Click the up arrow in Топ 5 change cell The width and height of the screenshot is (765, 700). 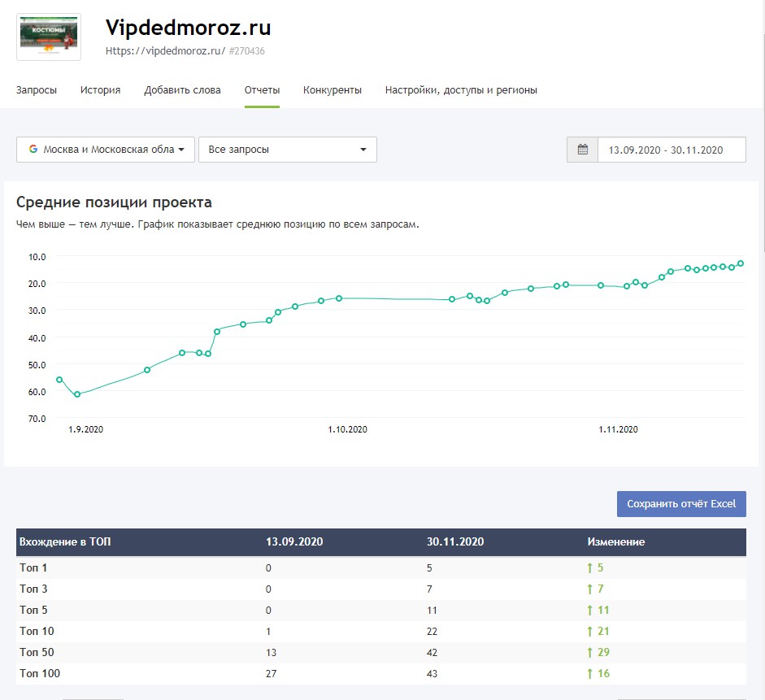click(590, 611)
